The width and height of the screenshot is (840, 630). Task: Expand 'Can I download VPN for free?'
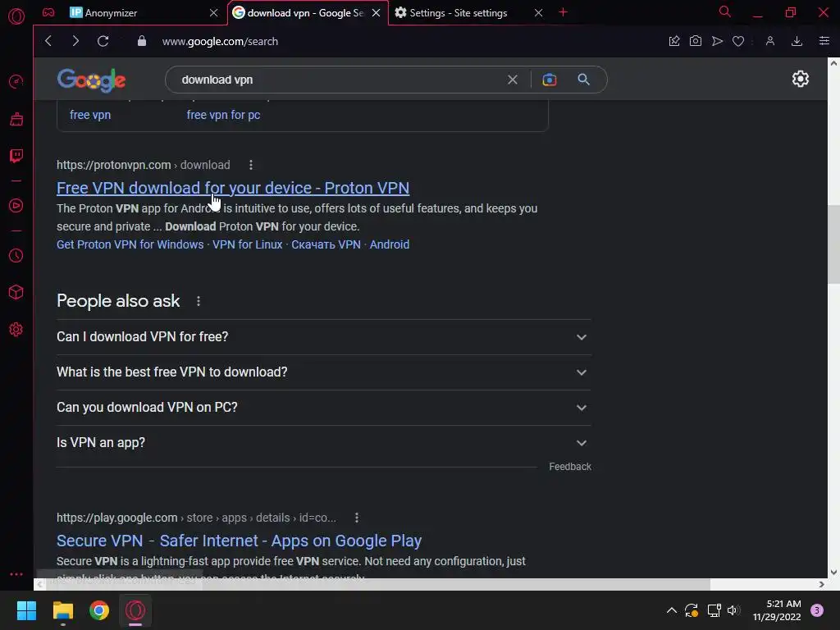click(323, 337)
